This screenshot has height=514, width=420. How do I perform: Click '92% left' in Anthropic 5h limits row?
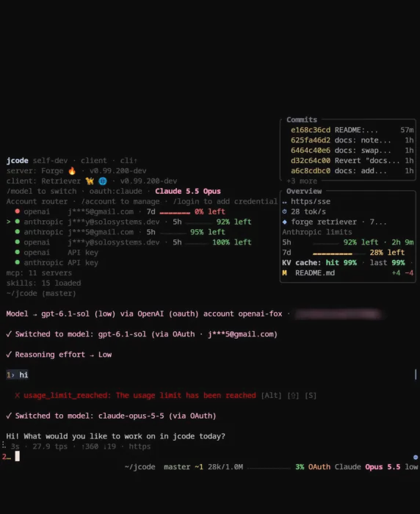click(361, 242)
